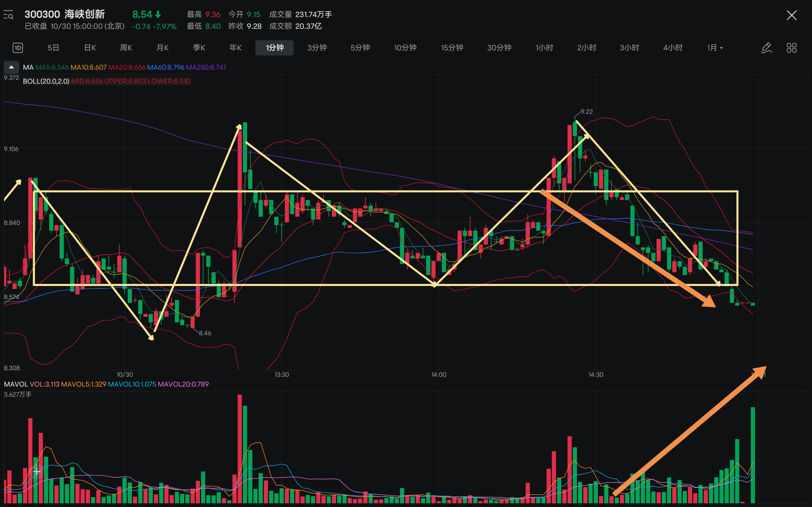Click the MA60:8.796 indicator label
Screen dimensions: 812x507
pyautogui.click(x=166, y=67)
